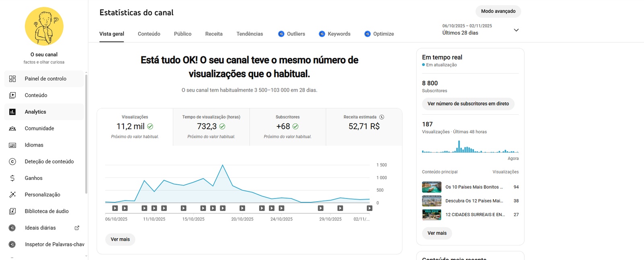Click the Modo avançado button

coord(498,11)
